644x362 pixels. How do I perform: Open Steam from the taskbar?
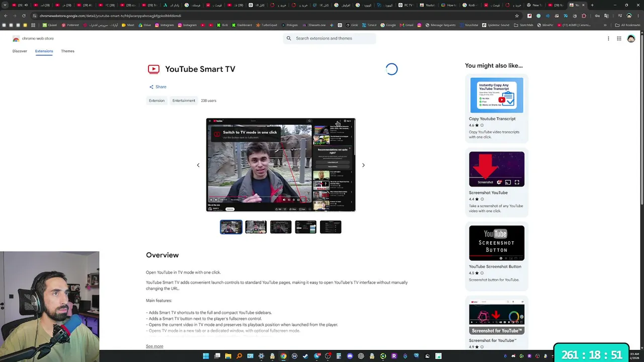coord(305,356)
